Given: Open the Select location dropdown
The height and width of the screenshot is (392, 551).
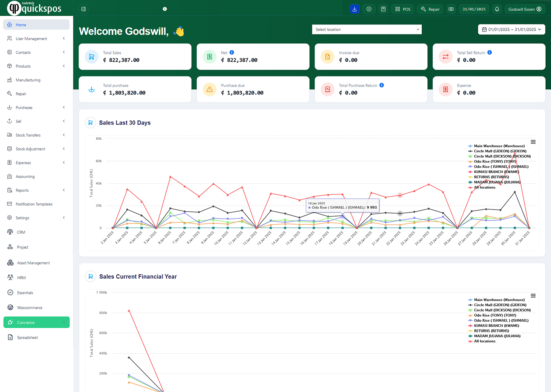Looking at the screenshot, I should point(367,29).
